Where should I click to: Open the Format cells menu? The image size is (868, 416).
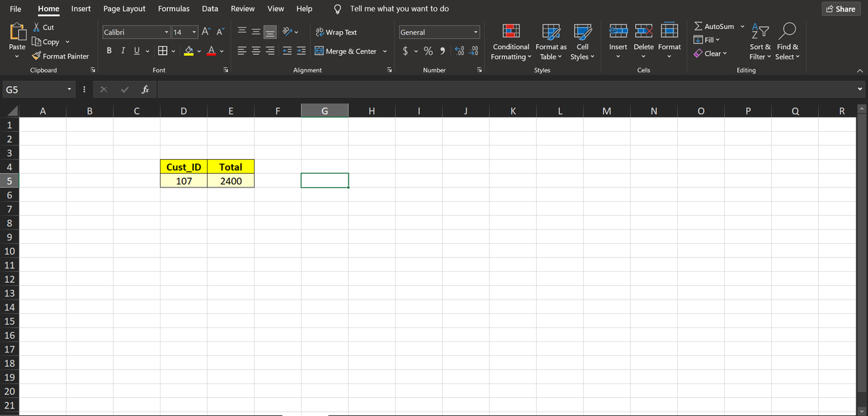click(x=669, y=42)
